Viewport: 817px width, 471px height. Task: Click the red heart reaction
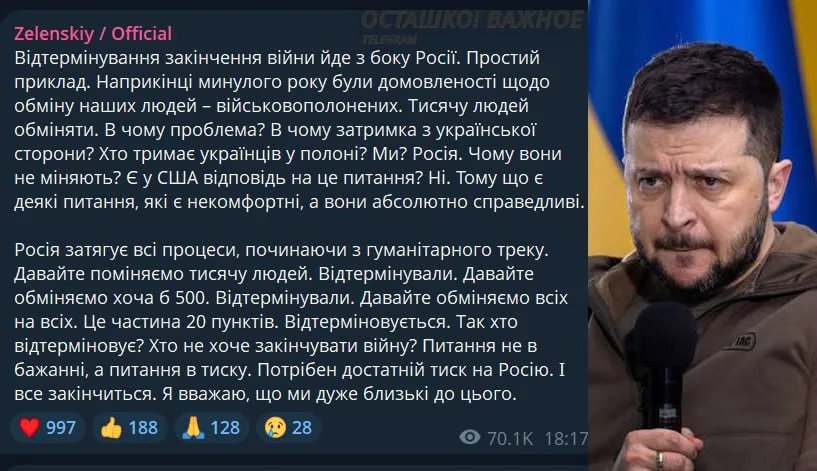pos(29,428)
